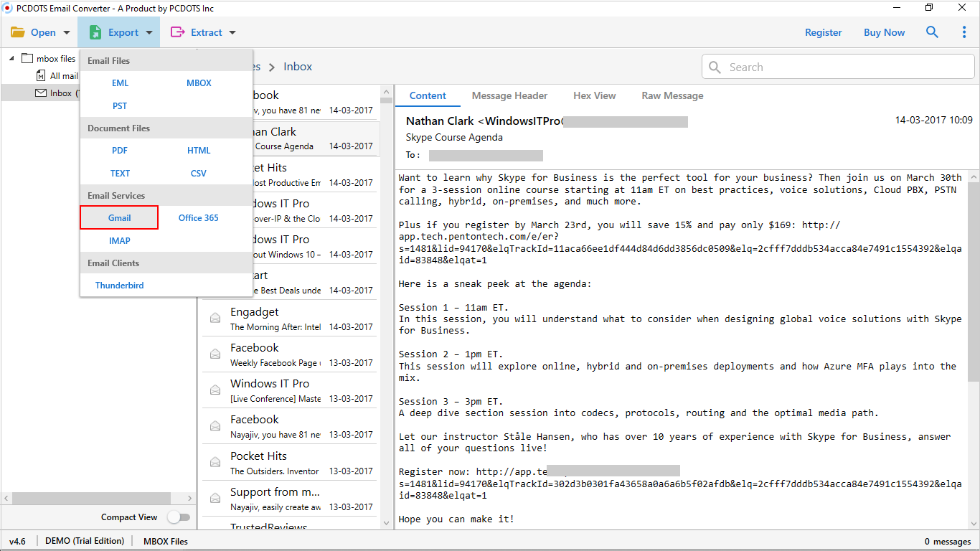Image resolution: width=980 pixels, height=551 pixels.
Task: Expand the Extract dropdown arrow
Action: pyautogui.click(x=232, y=32)
